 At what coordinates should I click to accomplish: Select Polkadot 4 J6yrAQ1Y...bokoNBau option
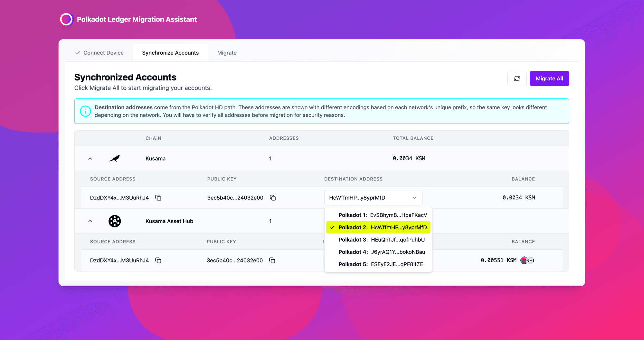click(x=378, y=252)
